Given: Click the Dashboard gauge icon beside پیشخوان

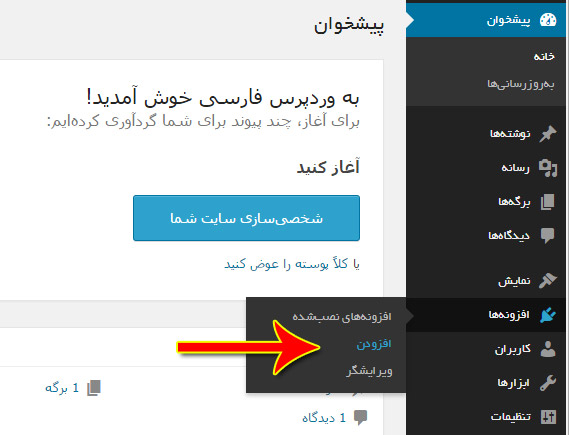Looking at the screenshot, I should (x=548, y=20).
